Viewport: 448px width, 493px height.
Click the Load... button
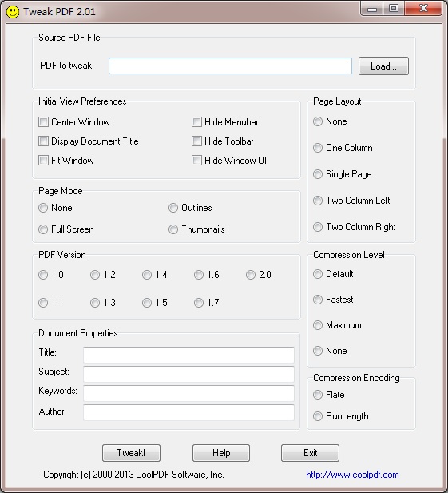pos(383,66)
